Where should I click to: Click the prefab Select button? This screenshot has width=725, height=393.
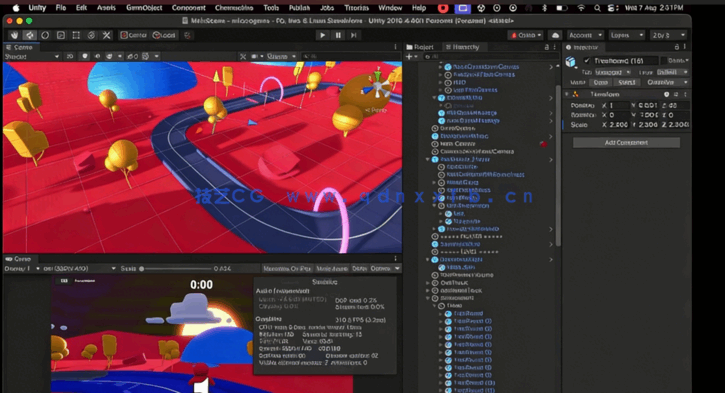point(627,82)
